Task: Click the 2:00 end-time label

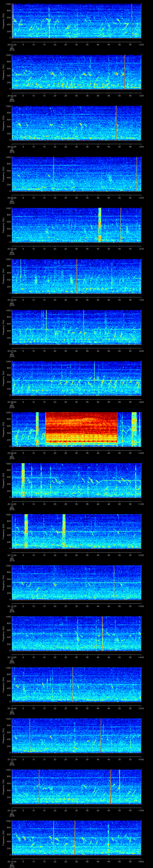Action: pos(141,44)
